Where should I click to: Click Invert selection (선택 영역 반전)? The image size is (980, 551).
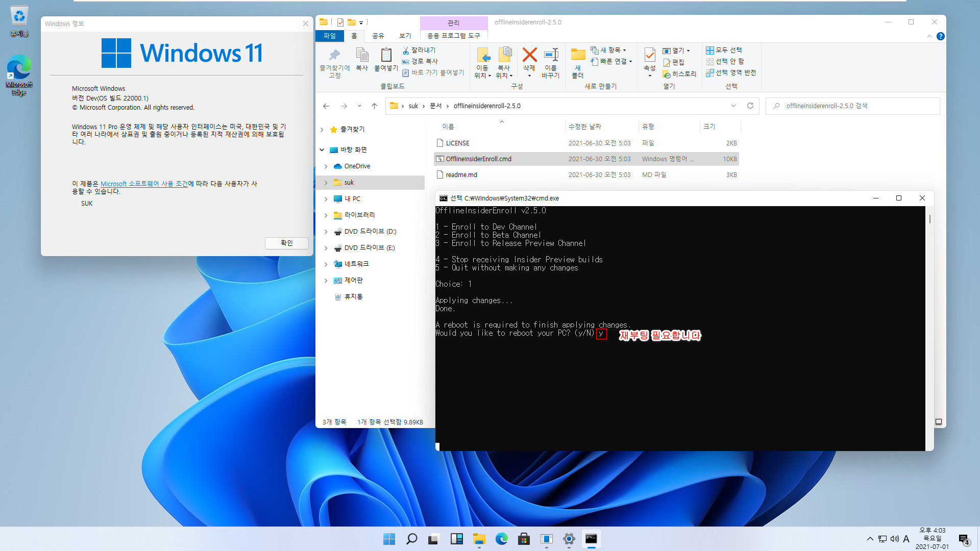(731, 72)
